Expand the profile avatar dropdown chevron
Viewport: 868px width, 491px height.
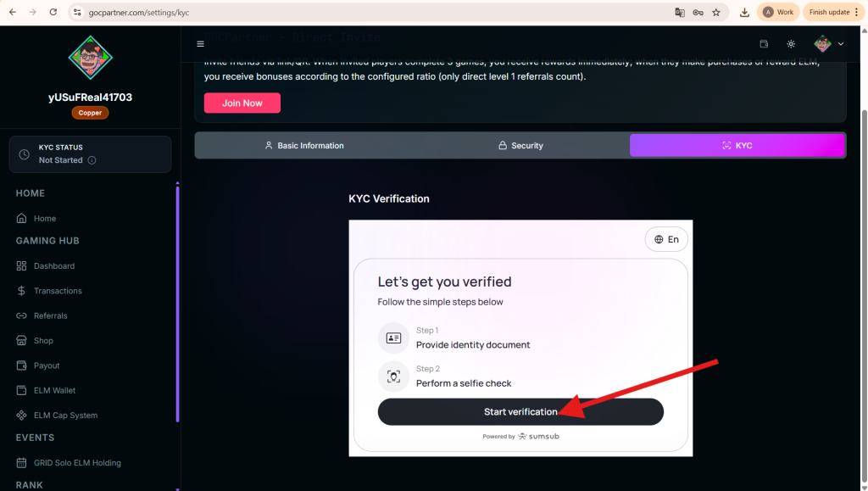(841, 44)
